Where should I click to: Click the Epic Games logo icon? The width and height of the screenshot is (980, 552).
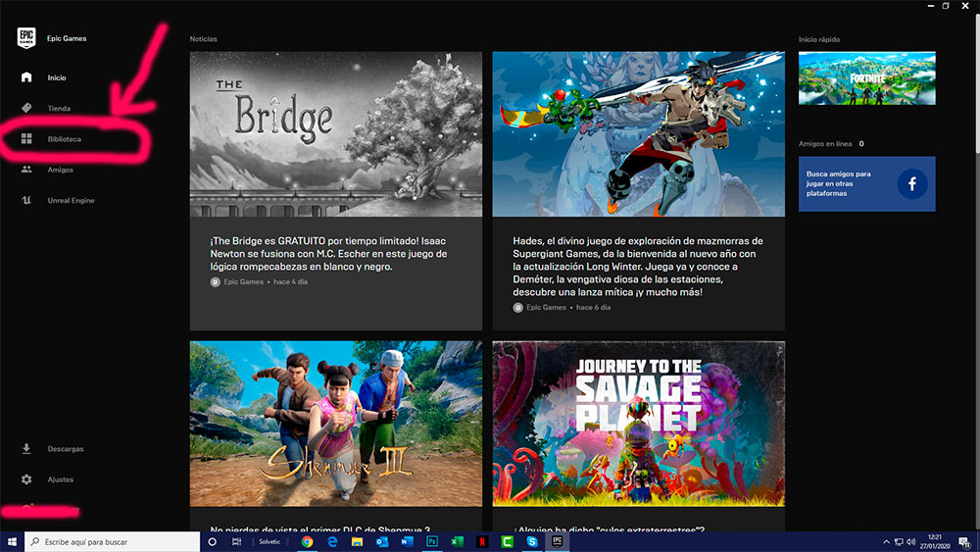click(26, 37)
